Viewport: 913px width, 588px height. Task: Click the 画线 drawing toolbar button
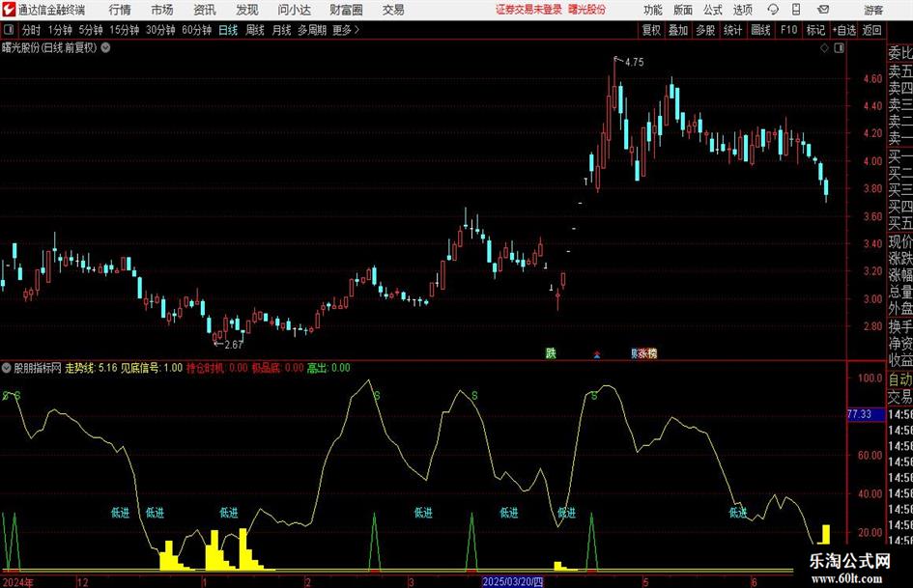pyautogui.click(x=760, y=30)
